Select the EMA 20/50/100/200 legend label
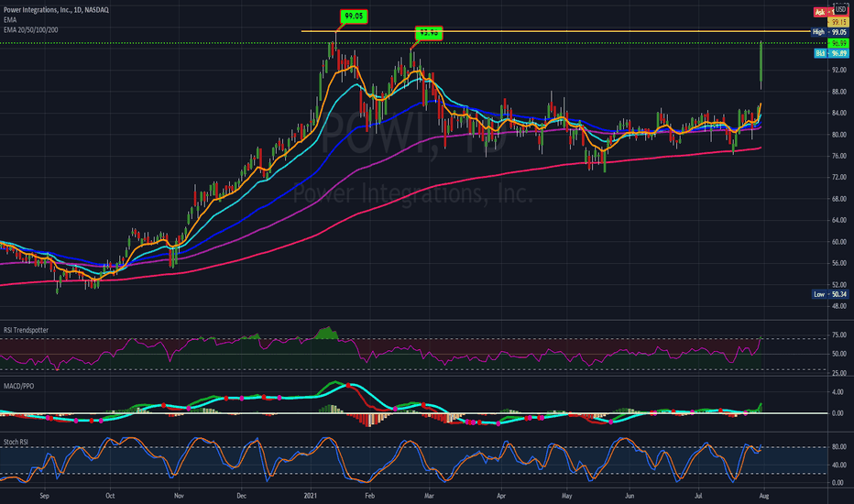Image resolution: width=854 pixels, height=504 pixels. (x=30, y=30)
